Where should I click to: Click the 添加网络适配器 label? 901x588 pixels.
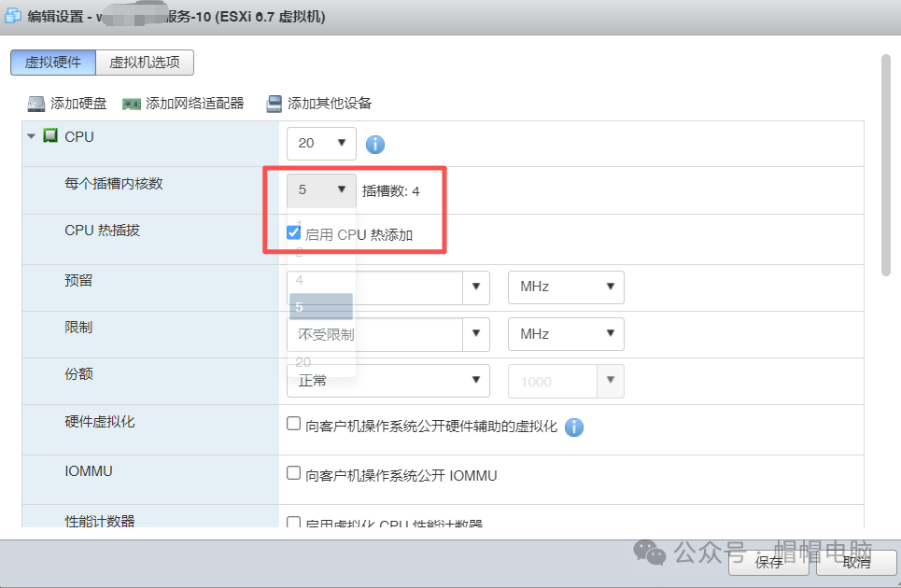pos(195,104)
